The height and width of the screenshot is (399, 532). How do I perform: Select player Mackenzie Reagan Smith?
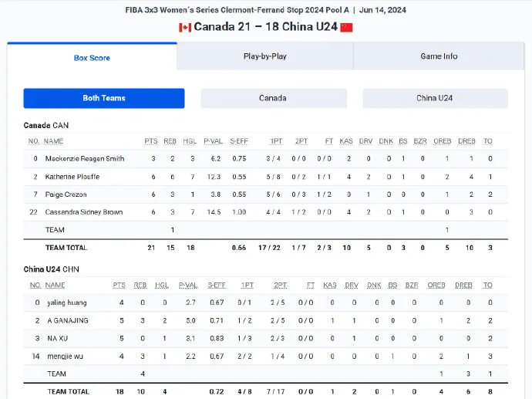pos(85,158)
